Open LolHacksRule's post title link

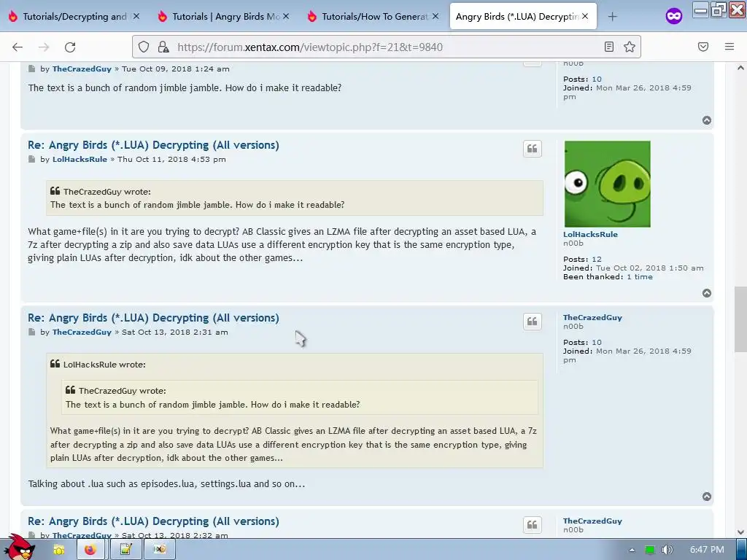(x=153, y=145)
